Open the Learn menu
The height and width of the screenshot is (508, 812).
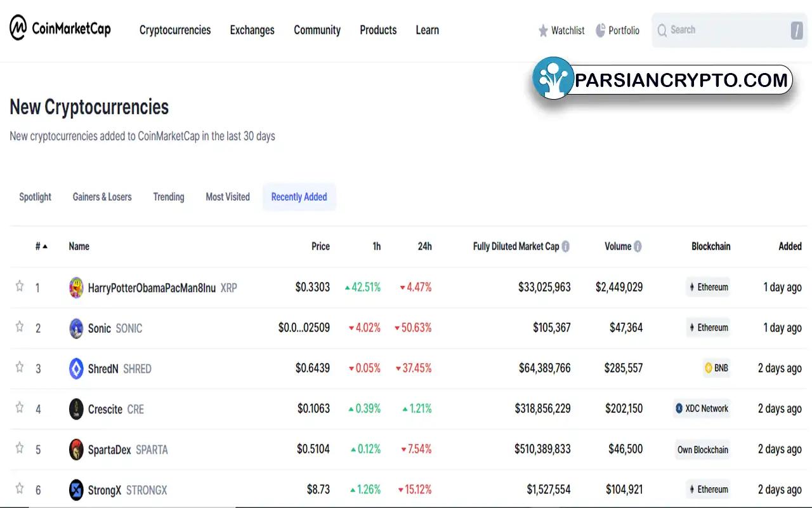pyautogui.click(x=427, y=30)
